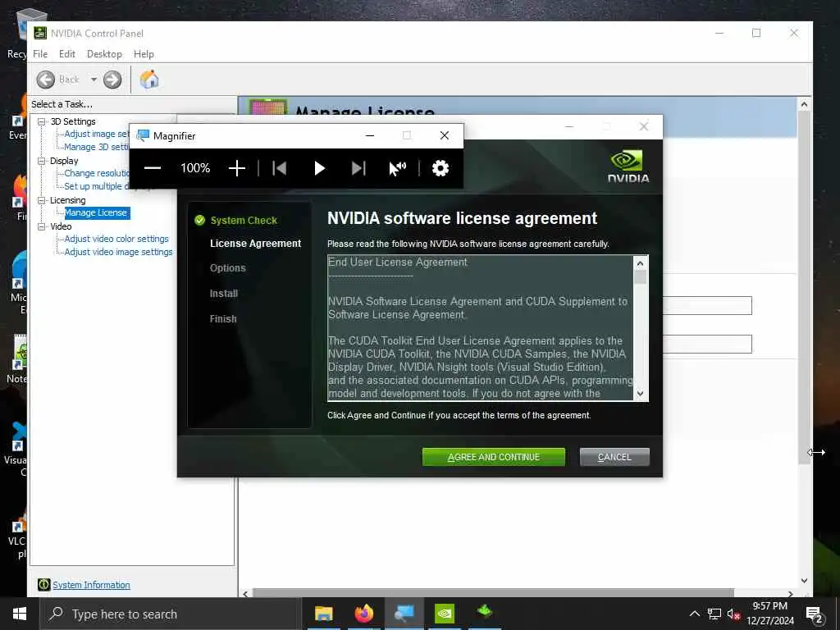Collapse the Display tree node
This screenshot has width=840, height=630.
pos(41,161)
